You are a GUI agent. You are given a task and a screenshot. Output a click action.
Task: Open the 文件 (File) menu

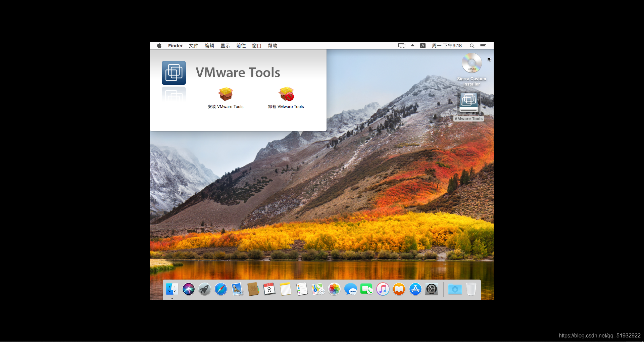(x=194, y=46)
